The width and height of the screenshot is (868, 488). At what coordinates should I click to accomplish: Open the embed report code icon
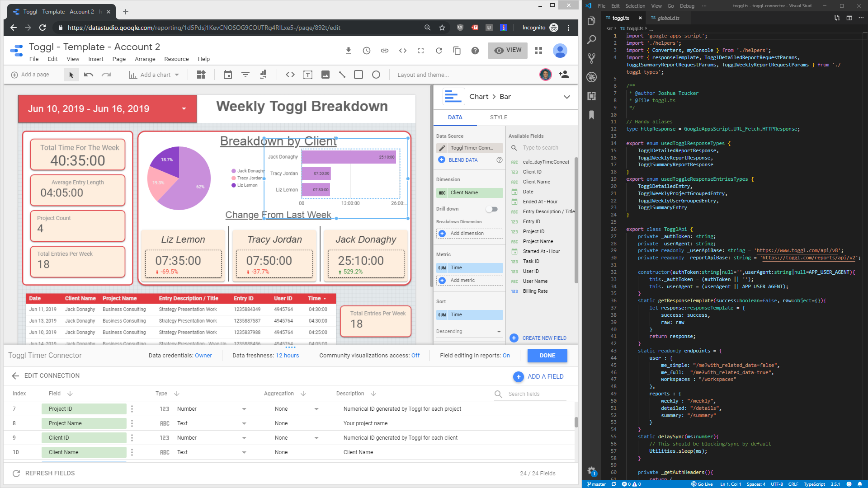tap(403, 51)
